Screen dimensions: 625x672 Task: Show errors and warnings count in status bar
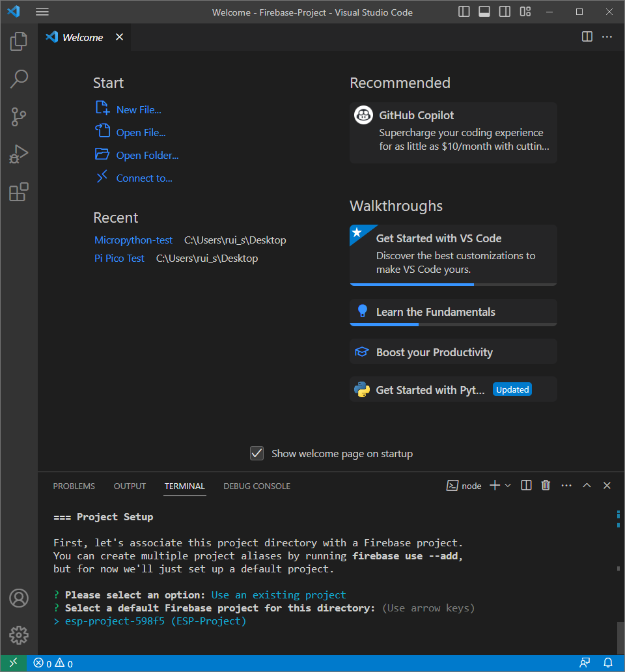coord(53,664)
